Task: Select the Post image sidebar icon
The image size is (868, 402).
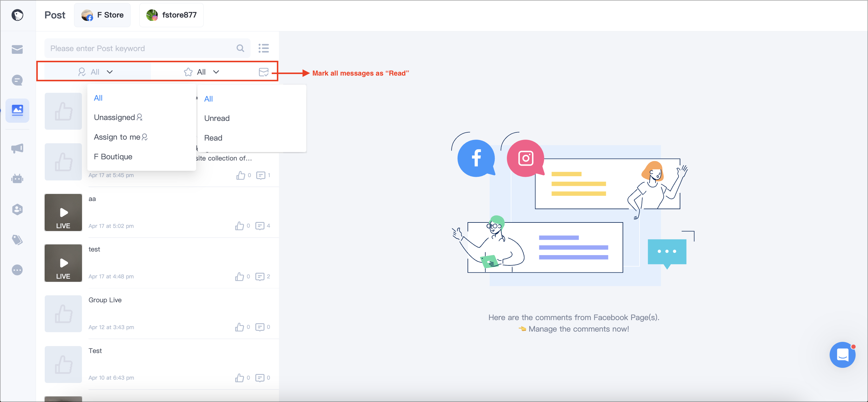Action: 17,111
